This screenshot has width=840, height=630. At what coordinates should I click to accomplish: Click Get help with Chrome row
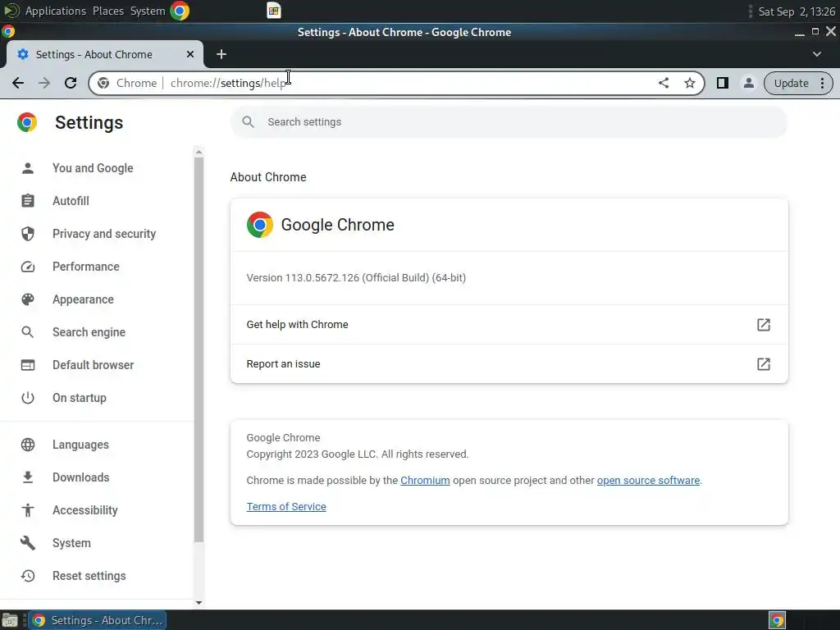(x=509, y=325)
